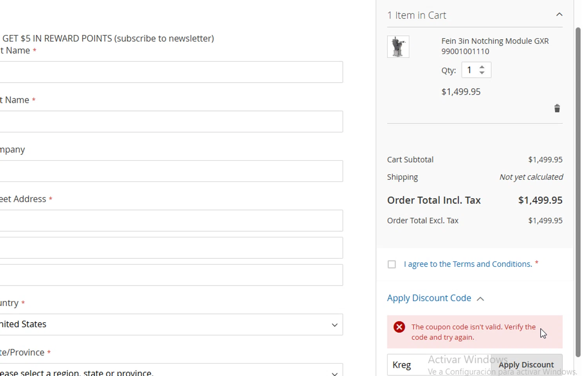This screenshot has width=588, height=376.
Task: Click the First Name input field
Action: [x=171, y=72]
